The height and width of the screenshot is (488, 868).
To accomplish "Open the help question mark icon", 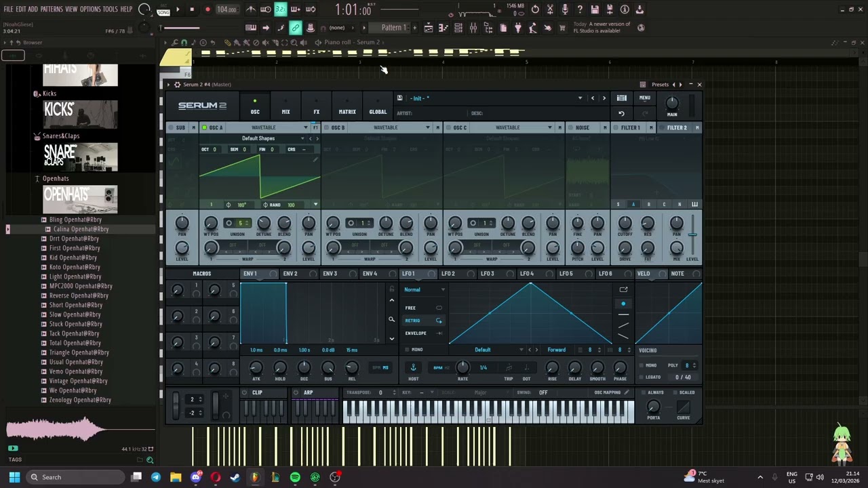I will [x=580, y=9].
